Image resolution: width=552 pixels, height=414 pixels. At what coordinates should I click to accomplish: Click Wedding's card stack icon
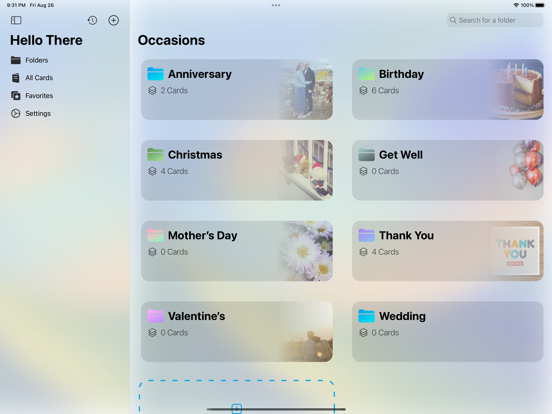pos(363,333)
